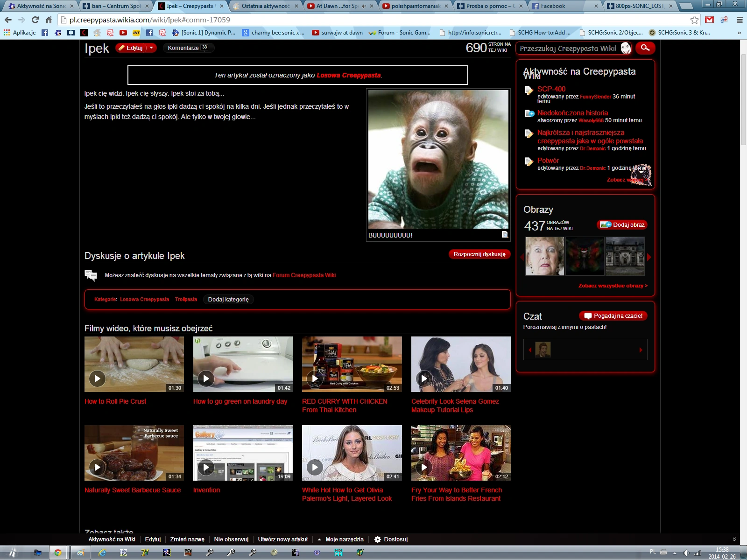Bookmark the page with the star icon

pyautogui.click(x=695, y=20)
